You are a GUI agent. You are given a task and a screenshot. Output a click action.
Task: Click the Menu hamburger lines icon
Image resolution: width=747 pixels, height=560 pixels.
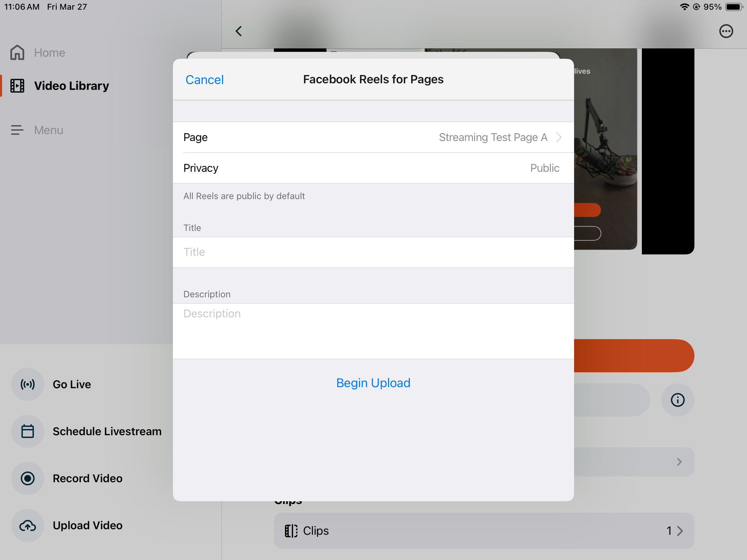(x=17, y=130)
